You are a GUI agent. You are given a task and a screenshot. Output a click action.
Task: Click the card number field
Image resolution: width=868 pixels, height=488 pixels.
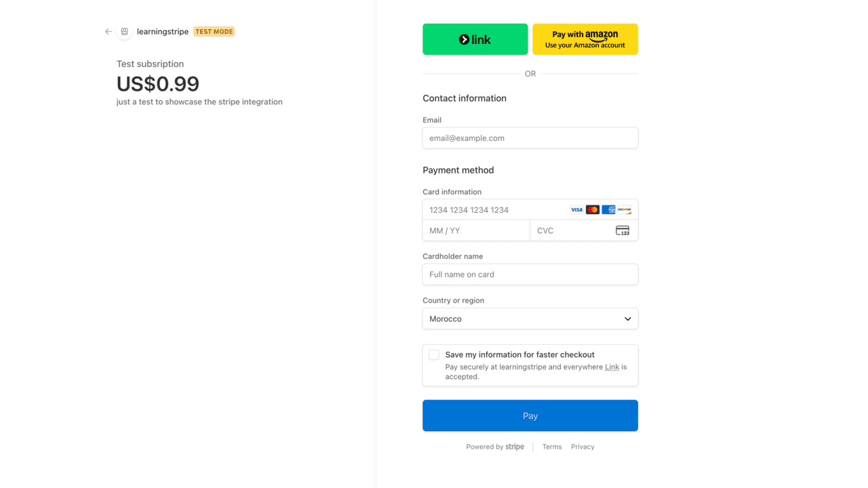(495, 210)
